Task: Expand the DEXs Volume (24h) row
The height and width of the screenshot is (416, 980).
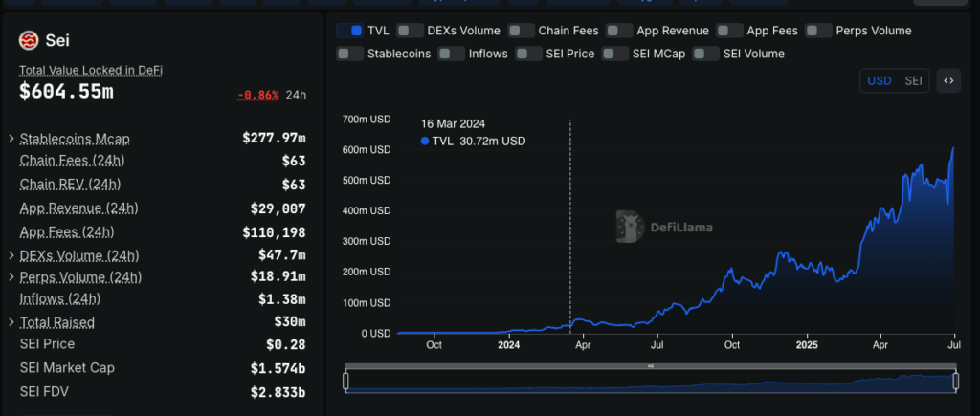Action: [11, 255]
